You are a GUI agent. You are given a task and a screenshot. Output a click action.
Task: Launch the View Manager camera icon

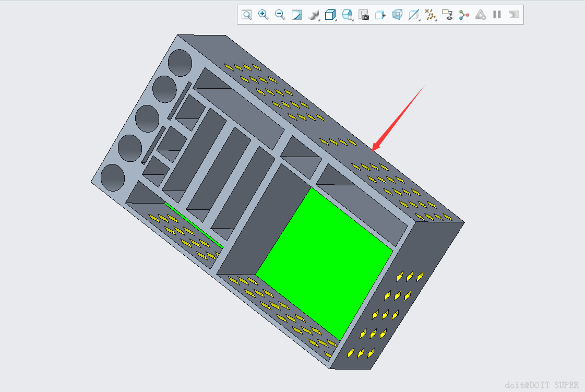coord(364,15)
